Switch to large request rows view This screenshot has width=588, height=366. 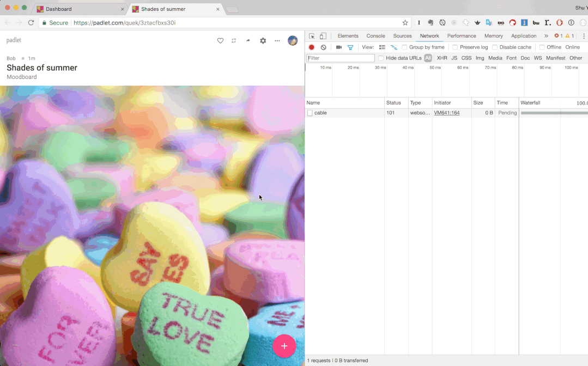click(x=382, y=47)
